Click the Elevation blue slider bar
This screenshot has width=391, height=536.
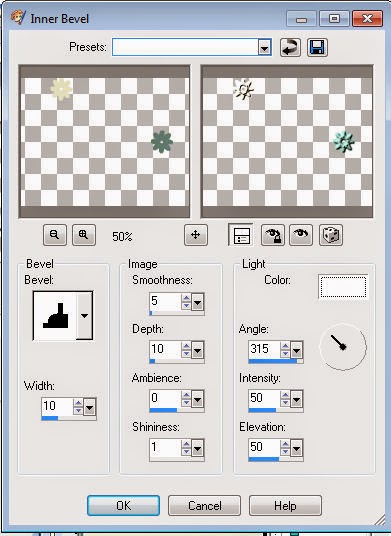(x=264, y=459)
